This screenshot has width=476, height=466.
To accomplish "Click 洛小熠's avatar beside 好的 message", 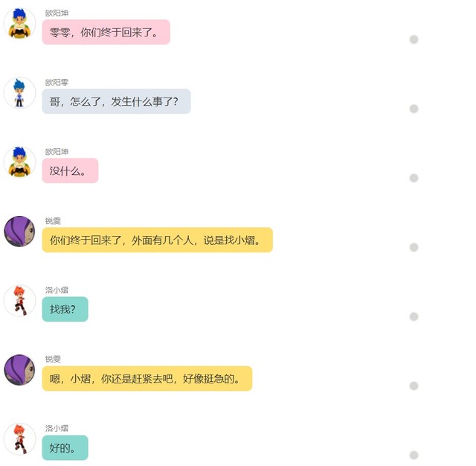I will coord(19,439).
